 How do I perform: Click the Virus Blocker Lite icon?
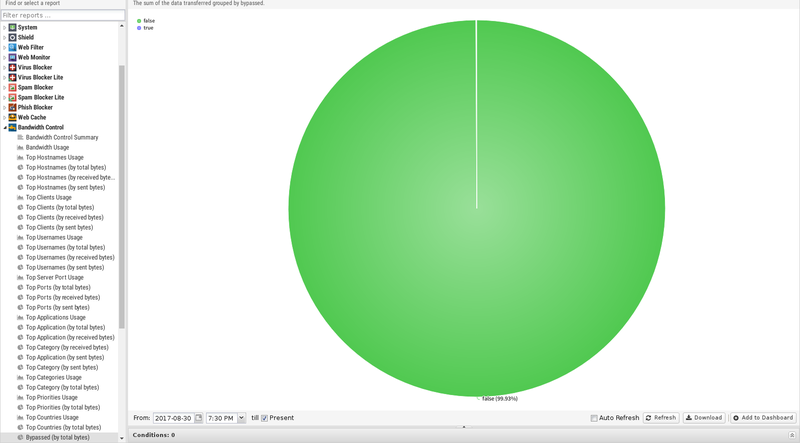(x=12, y=78)
